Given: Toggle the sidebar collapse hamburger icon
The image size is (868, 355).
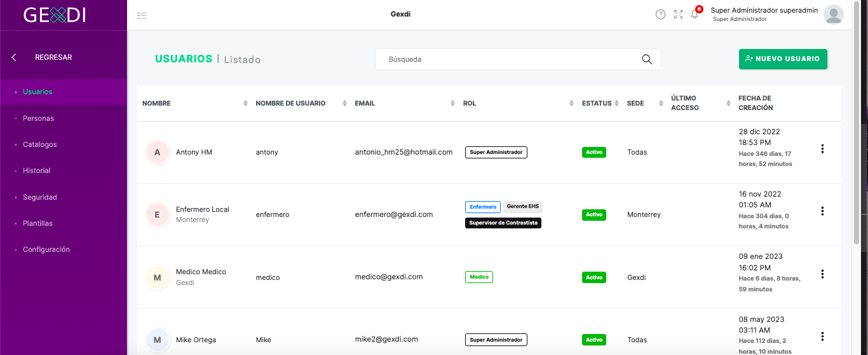Looking at the screenshot, I should pos(142,15).
